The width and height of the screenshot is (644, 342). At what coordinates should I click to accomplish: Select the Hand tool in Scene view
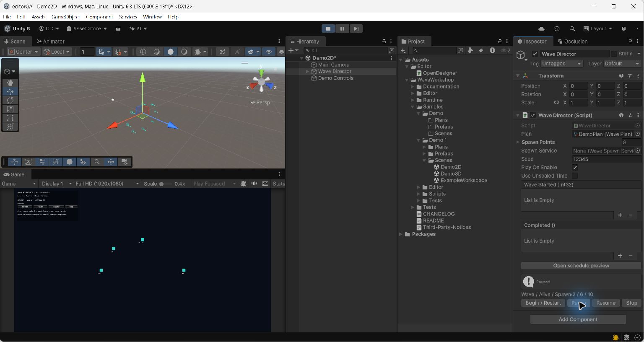10,83
